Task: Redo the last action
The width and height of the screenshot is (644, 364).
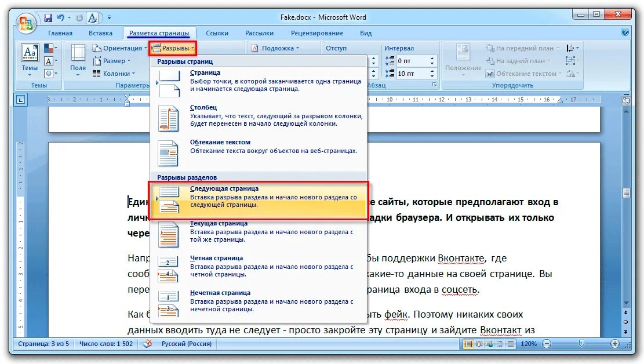Action: point(79,17)
